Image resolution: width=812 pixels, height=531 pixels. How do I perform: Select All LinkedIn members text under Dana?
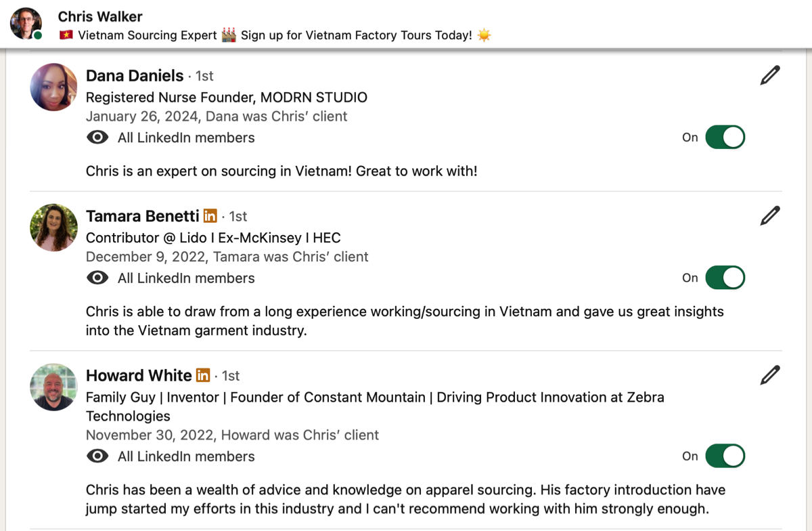coord(186,137)
